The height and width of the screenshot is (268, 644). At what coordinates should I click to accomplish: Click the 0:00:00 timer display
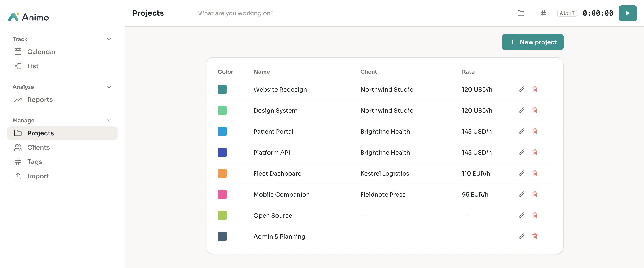[x=598, y=13]
